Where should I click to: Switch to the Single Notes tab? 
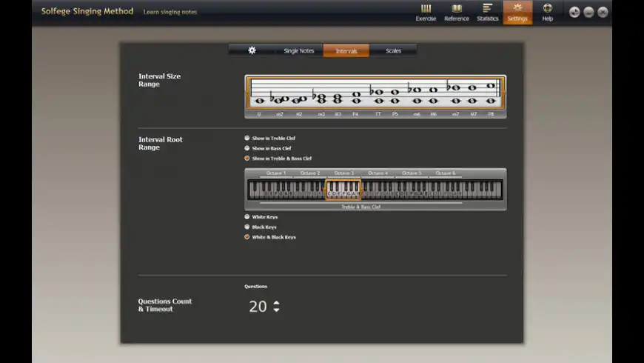(x=299, y=50)
